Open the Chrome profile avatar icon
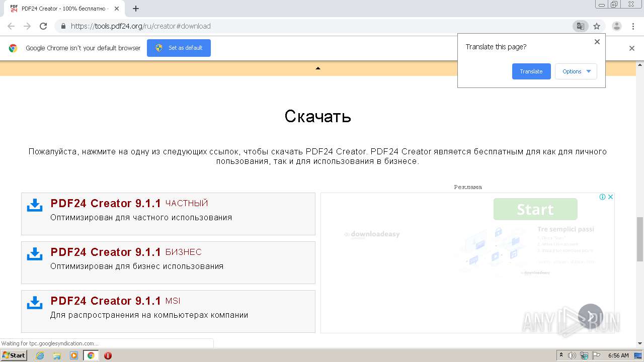644x362 pixels. coord(617,26)
